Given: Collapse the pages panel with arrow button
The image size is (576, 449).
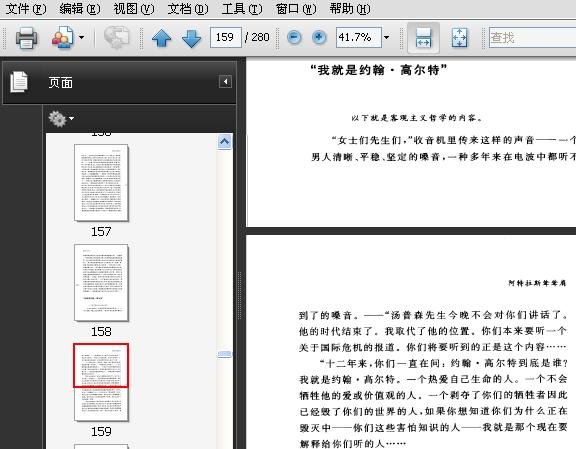Looking at the screenshot, I should coord(226,81).
